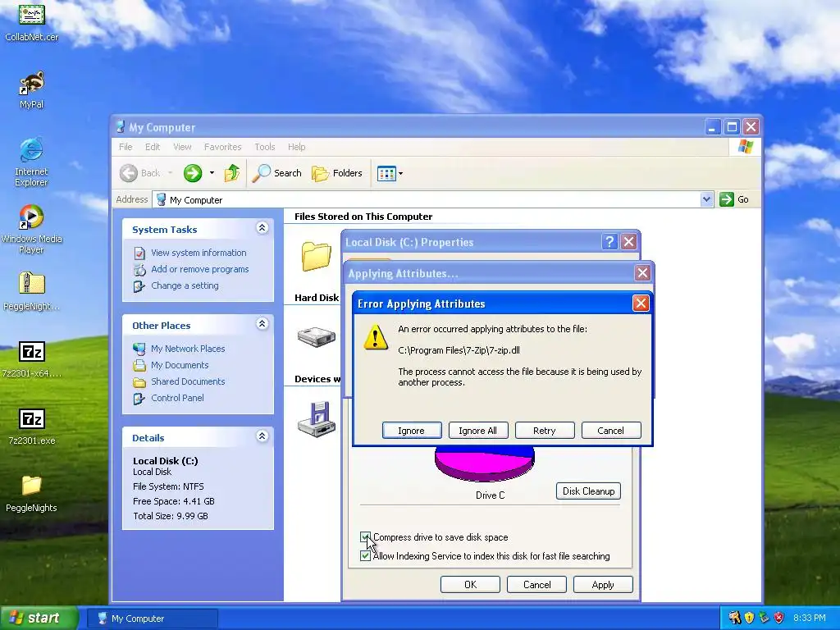This screenshot has width=840, height=630.
Task: Open Change a setting link
Action: coord(185,285)
